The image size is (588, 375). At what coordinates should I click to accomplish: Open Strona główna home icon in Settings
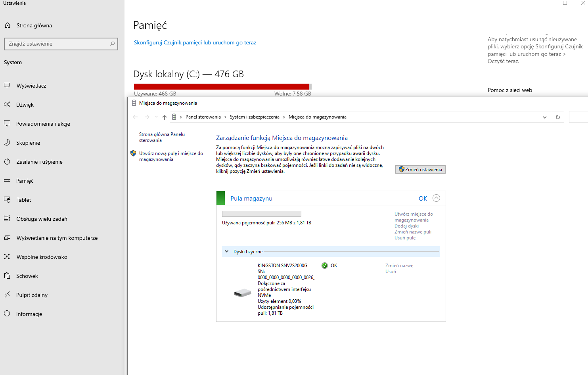pos(8,25)
